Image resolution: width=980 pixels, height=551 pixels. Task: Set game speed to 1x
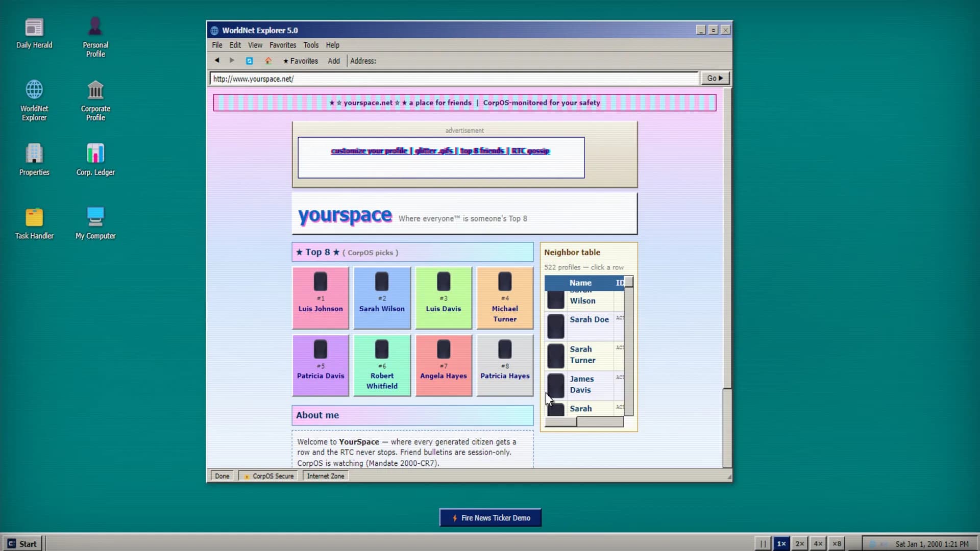[781, 544]
